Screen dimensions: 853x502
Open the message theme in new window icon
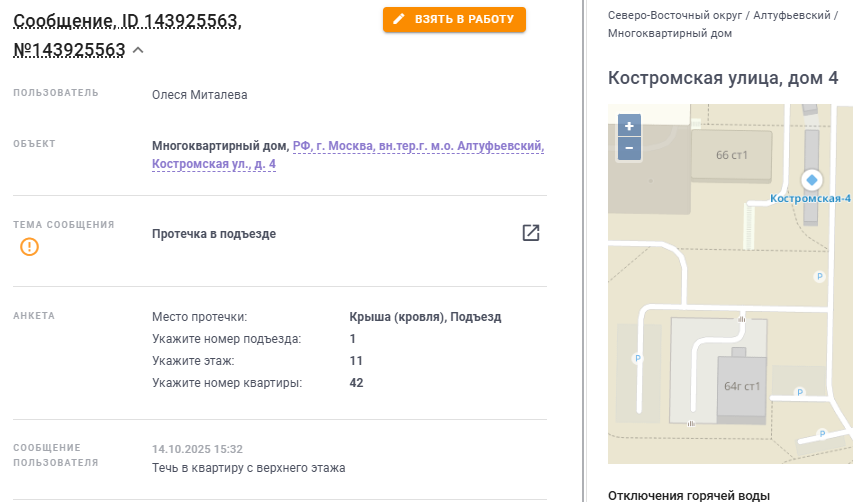531,233
